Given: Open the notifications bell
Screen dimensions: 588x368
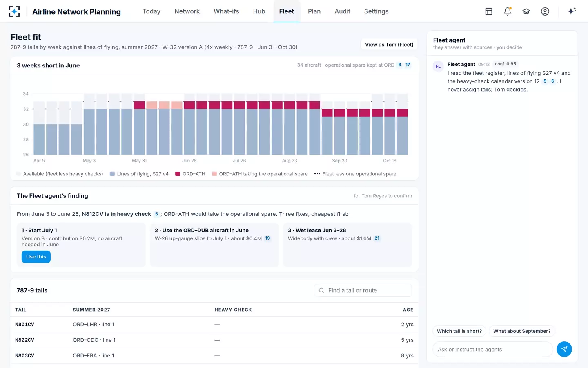Looking at the screenshot, I should click(508, 11).
